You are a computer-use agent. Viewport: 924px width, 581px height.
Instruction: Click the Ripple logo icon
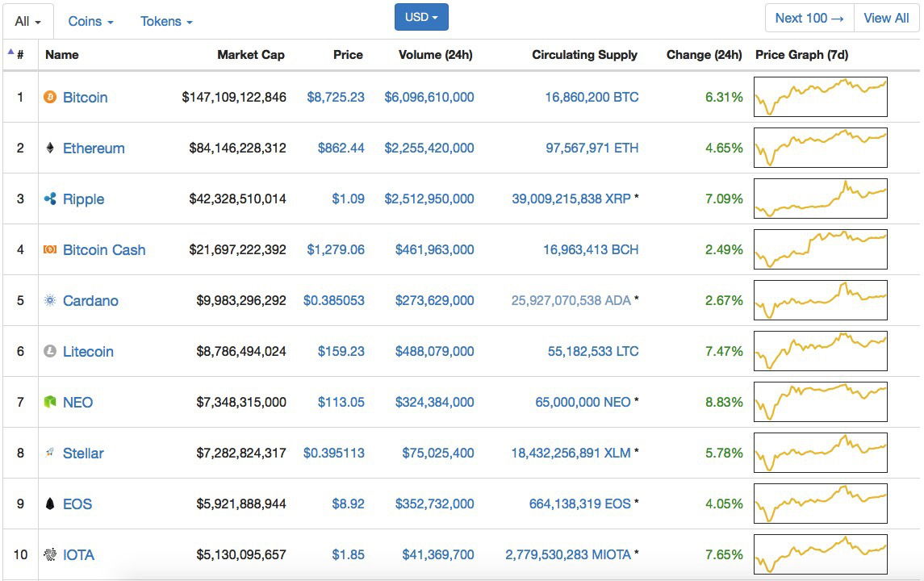pyautogui.click(x=50, y=199)
